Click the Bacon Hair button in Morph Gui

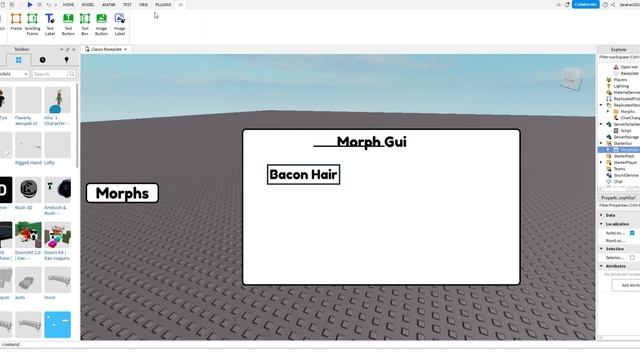click(303, 175)
